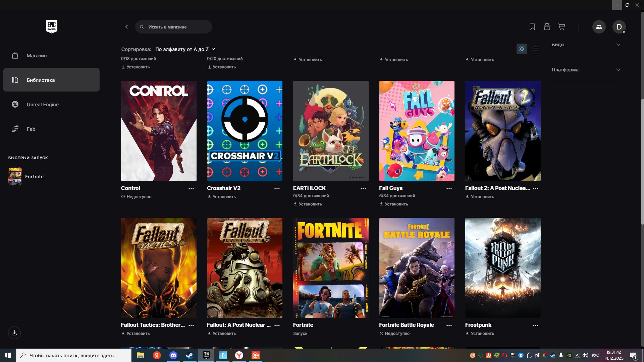Switch library to list view
The width and height of the screenshot is (644, 362).
(x=535, y=49)
